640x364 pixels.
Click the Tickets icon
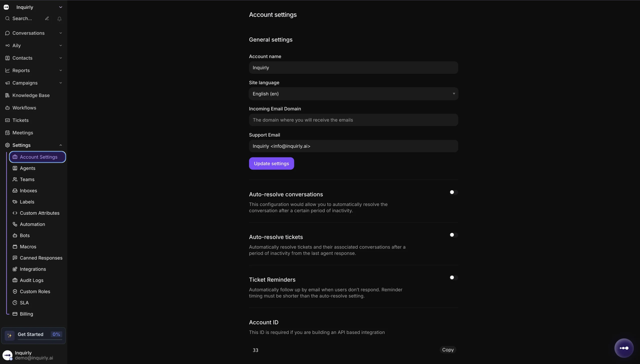tap(7, 120)
